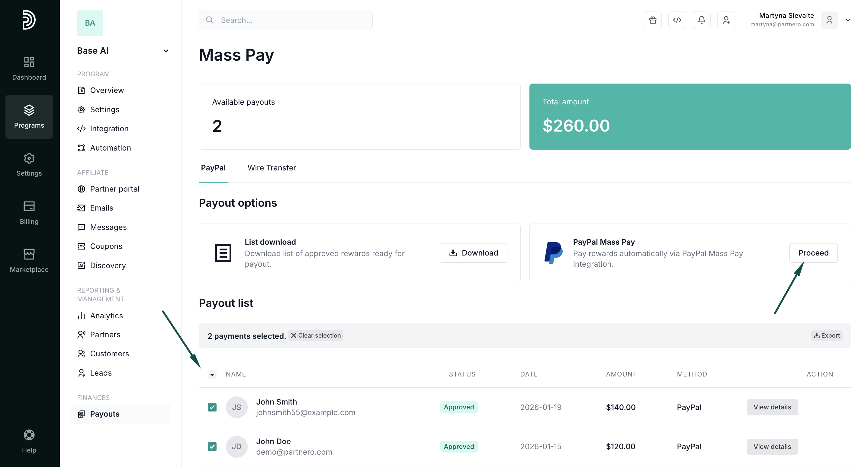The image size is (868, 467).
Task: Click Clear selection button
Action: (316, 335)
